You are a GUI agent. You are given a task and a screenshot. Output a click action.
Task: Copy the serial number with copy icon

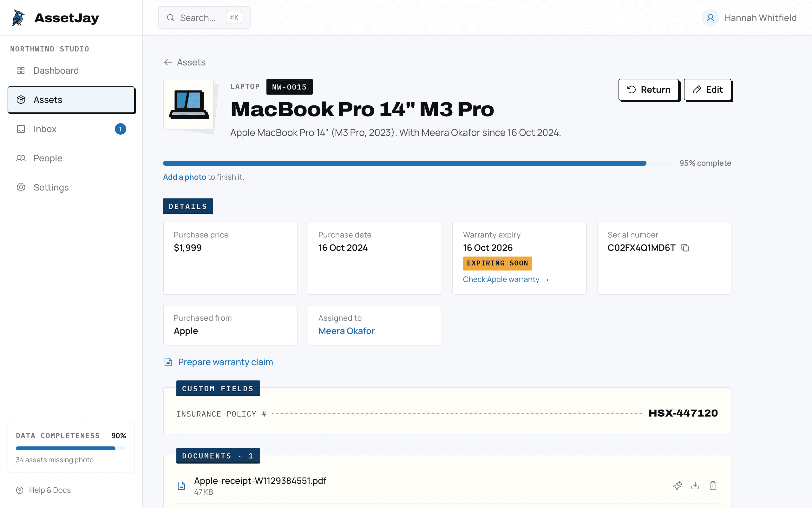pyautogui.click(x=685, y=248)
